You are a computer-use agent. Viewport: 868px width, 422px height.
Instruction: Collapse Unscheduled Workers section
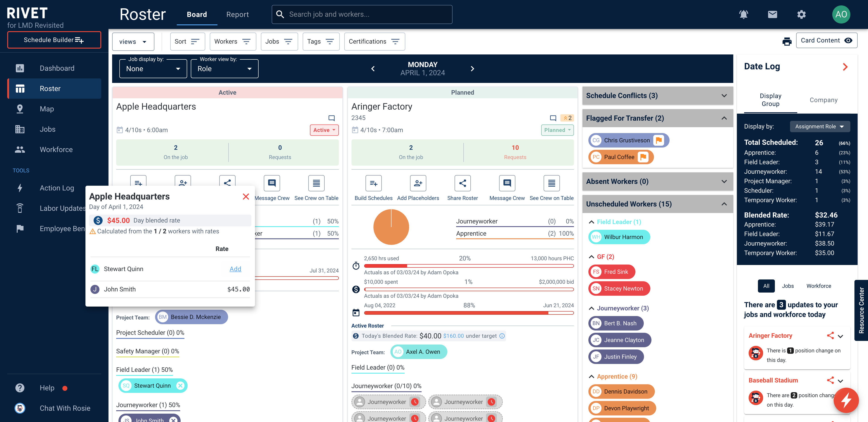click(657, 204)
